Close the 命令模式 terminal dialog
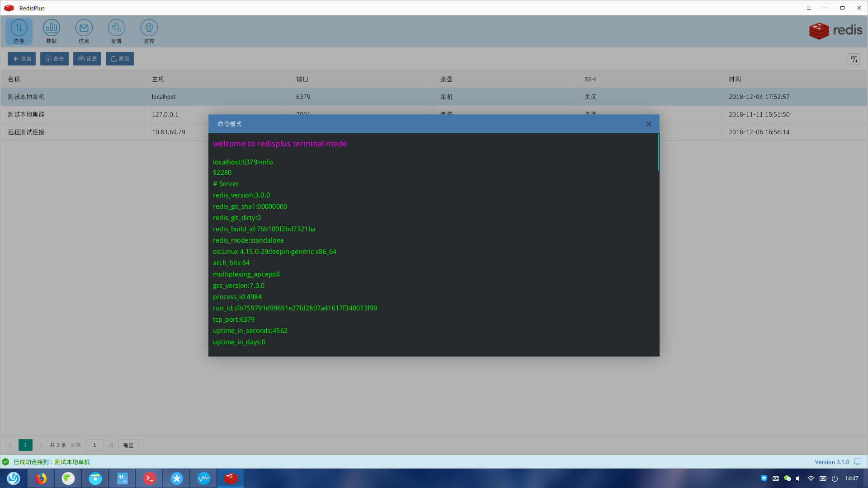Viewport: 868px width, 488px height. coord(648,124)
